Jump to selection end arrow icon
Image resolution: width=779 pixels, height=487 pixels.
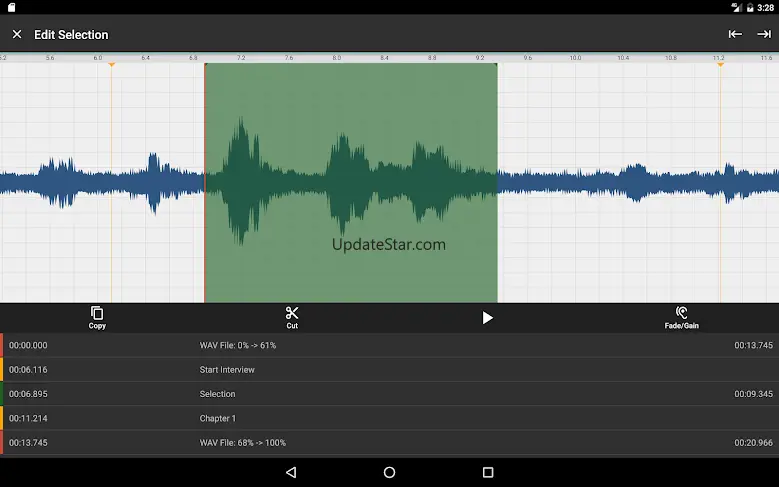[x=764, y=34]
